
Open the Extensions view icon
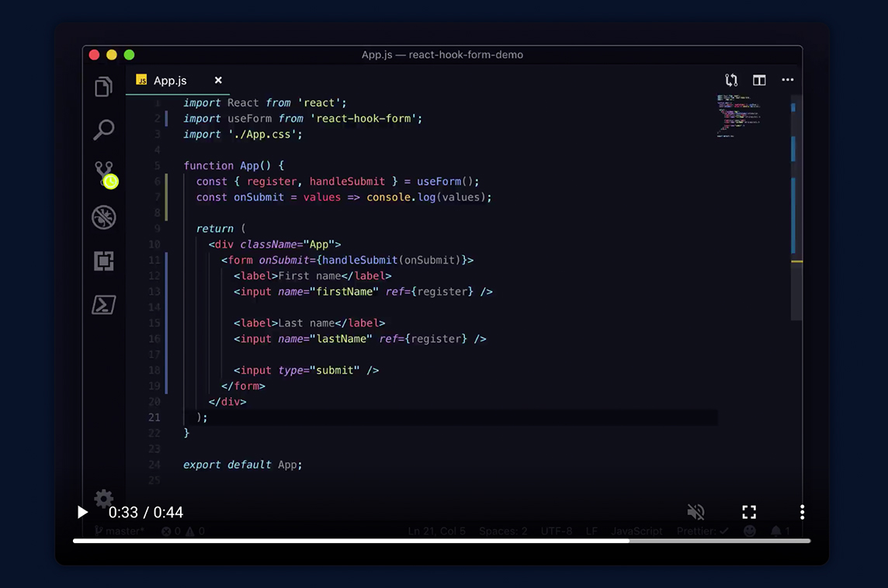103,261
